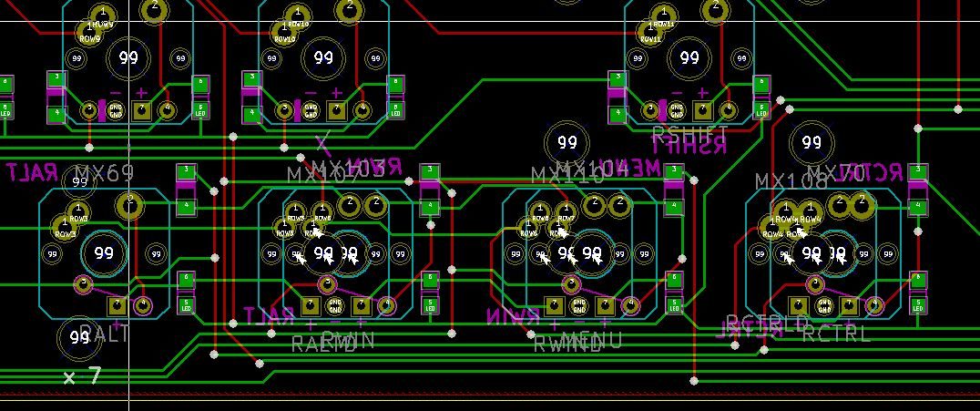Click green pad 4 left of ROW10 switch
Viewport: 980px width, 411px height.
(251, 115)
